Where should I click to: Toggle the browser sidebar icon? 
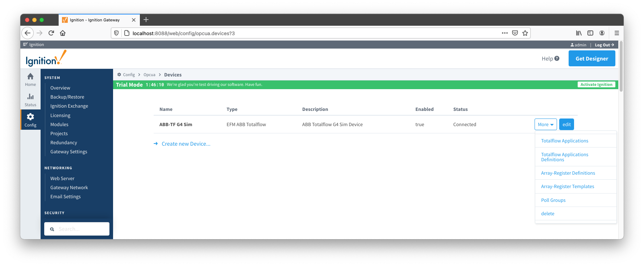590,33
